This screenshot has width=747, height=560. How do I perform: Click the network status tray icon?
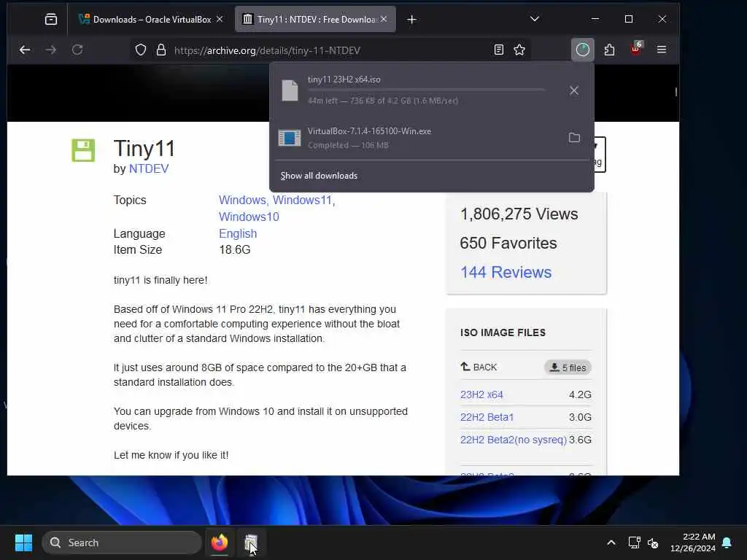634,542
